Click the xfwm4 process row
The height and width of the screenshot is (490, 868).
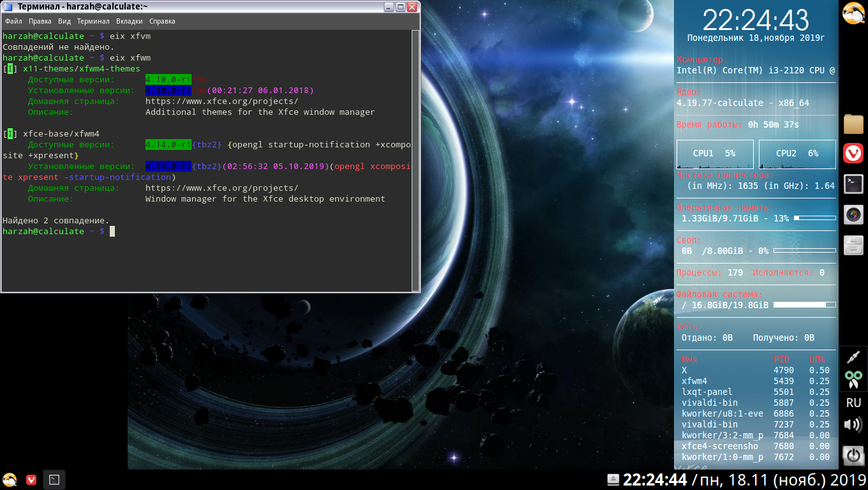pyautogui.click(x=756, y=381)
